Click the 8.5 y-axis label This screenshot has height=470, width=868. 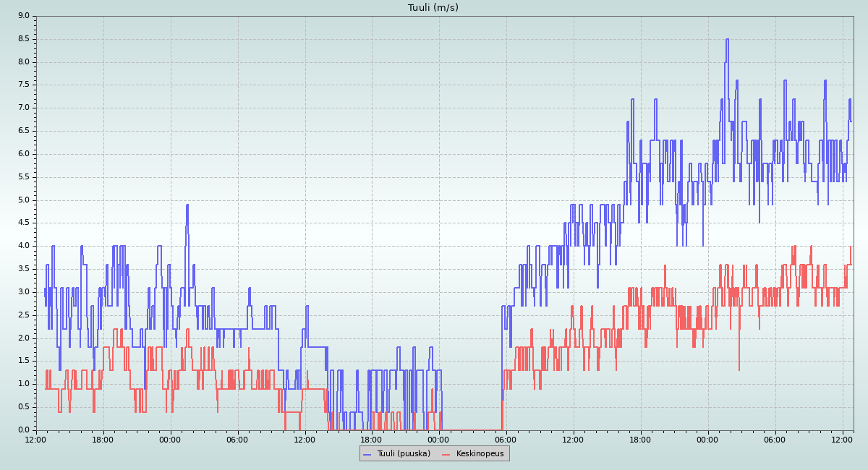(x=24, y=39)
